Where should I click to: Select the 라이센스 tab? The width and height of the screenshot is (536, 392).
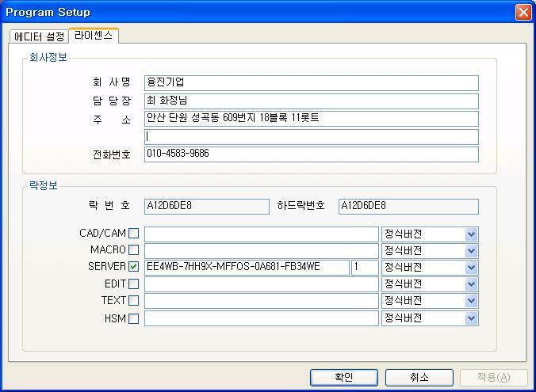[x=94, y=35]
